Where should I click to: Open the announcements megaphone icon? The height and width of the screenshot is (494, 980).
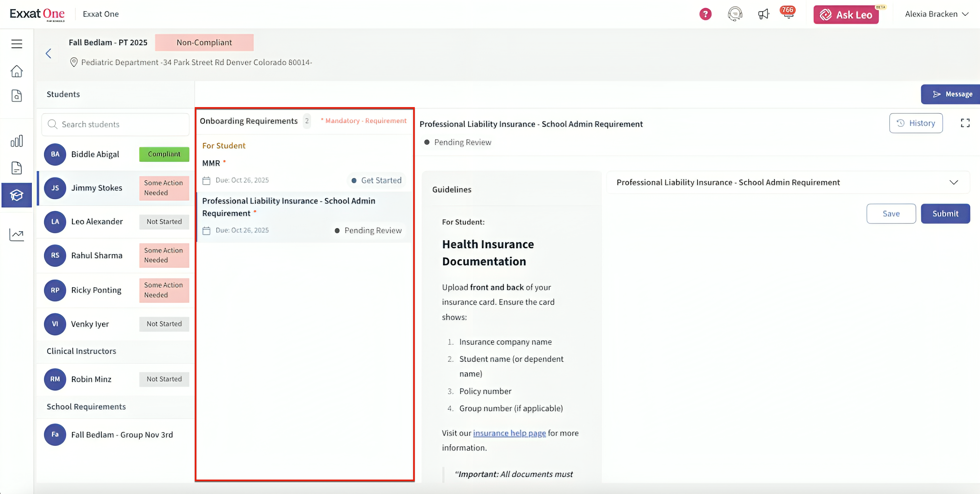coord(763,14)
